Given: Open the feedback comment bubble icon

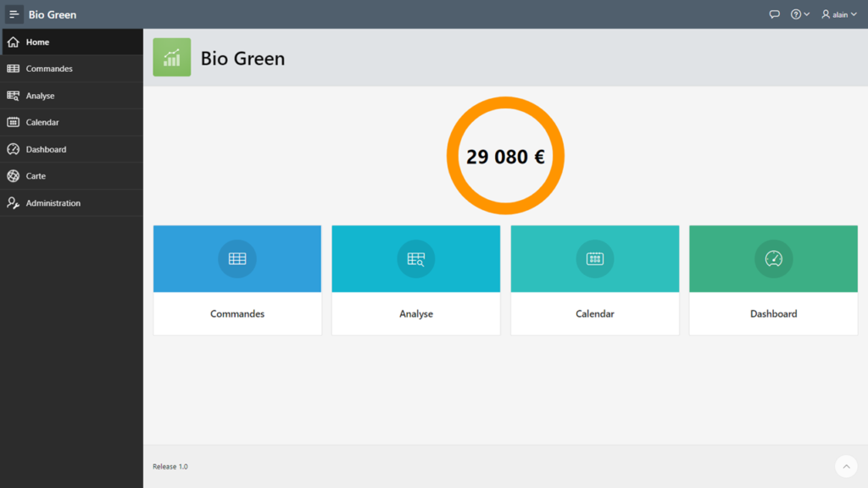Looking at the screenshot, I should pos(775,14).
